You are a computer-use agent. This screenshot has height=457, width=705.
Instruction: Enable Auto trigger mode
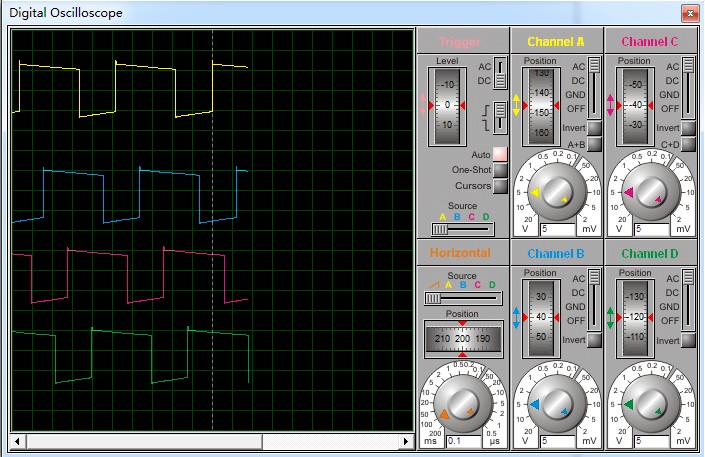click(499, 154)
